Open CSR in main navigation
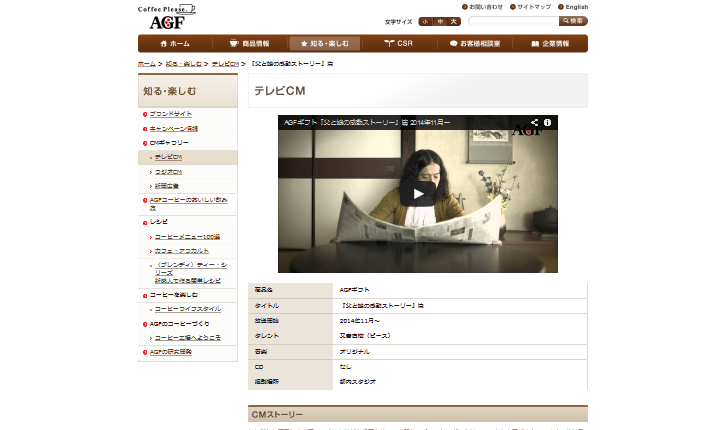The height and width of the screenshot is (430, 726). tap(399, 44)
